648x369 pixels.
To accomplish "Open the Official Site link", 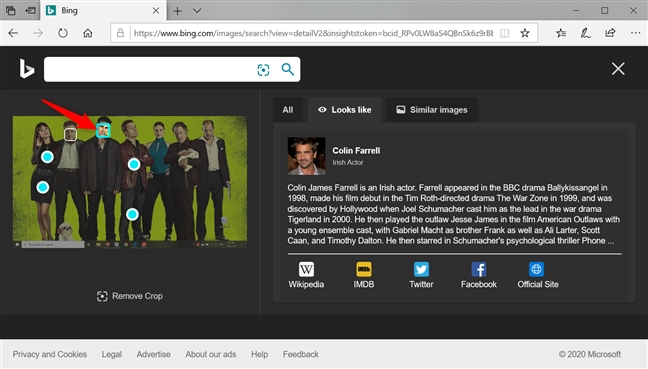I will click(x=538, y=275).
